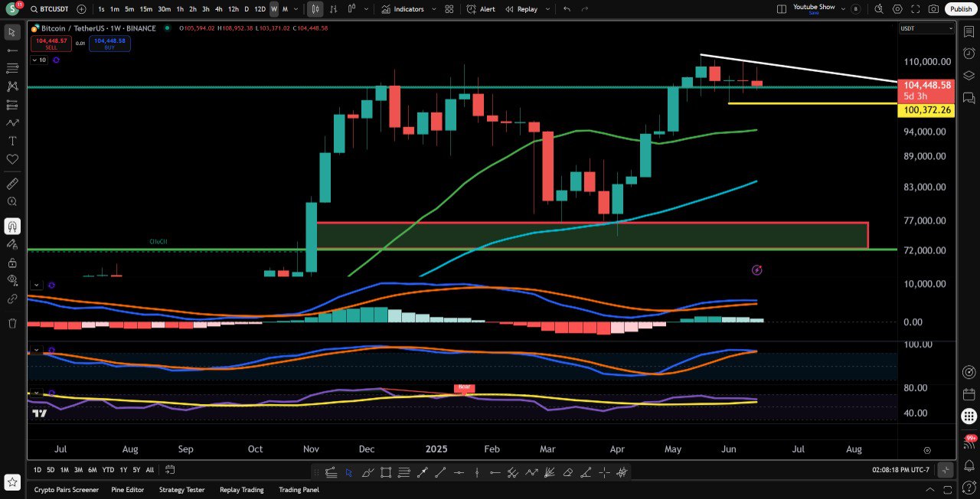The image size is (980, 499).
Task: Select the W weekly timeframe
Action: click(x=274, y=9)
